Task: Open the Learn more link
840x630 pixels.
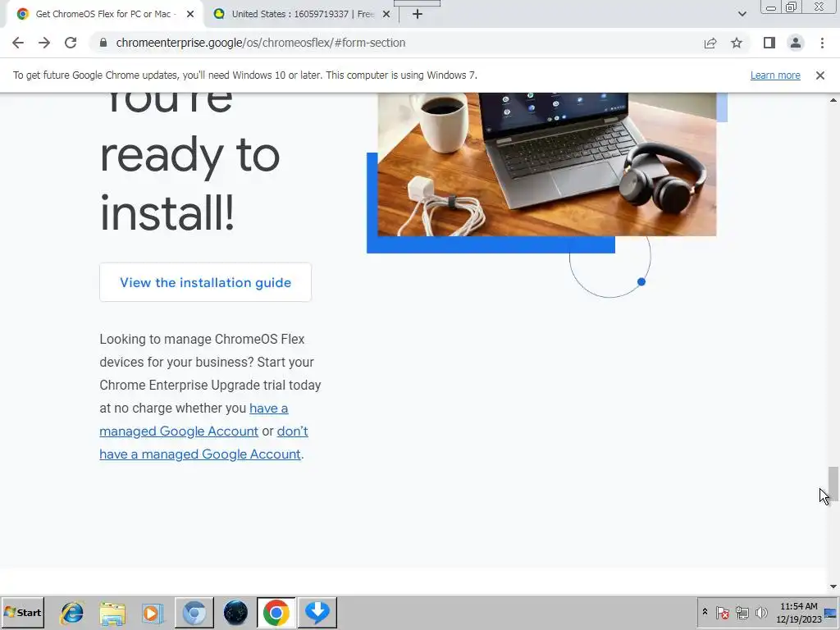Action: 775,75
